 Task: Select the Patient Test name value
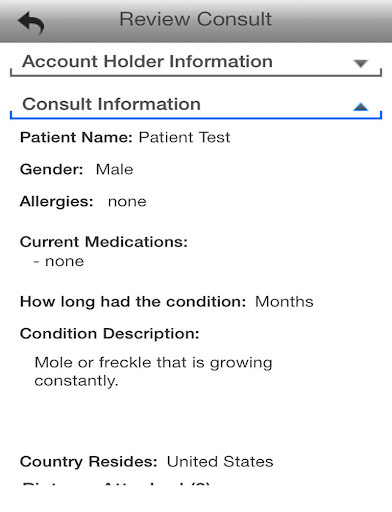tap(184, 137)
